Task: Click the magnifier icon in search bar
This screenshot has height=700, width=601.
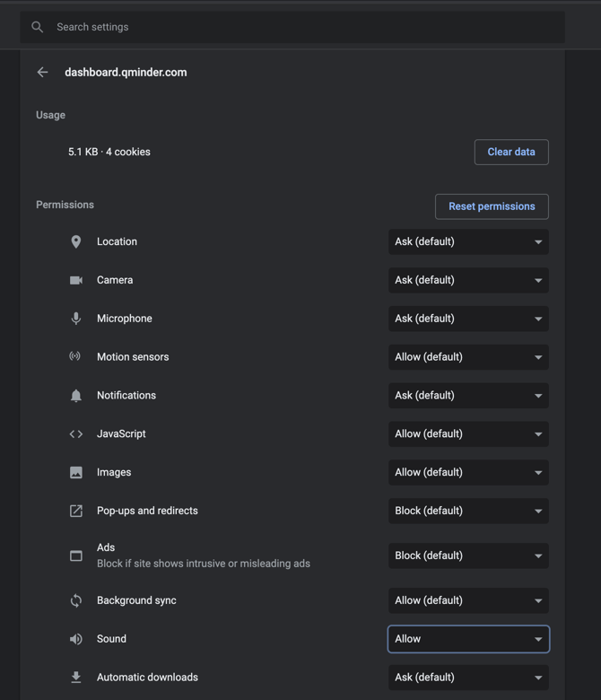Action: pyautogui.click(x=38, y=27)
